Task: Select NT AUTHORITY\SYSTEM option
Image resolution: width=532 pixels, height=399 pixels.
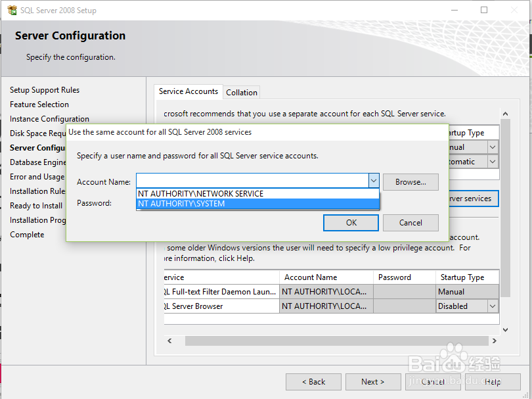Action: (257, 204)
